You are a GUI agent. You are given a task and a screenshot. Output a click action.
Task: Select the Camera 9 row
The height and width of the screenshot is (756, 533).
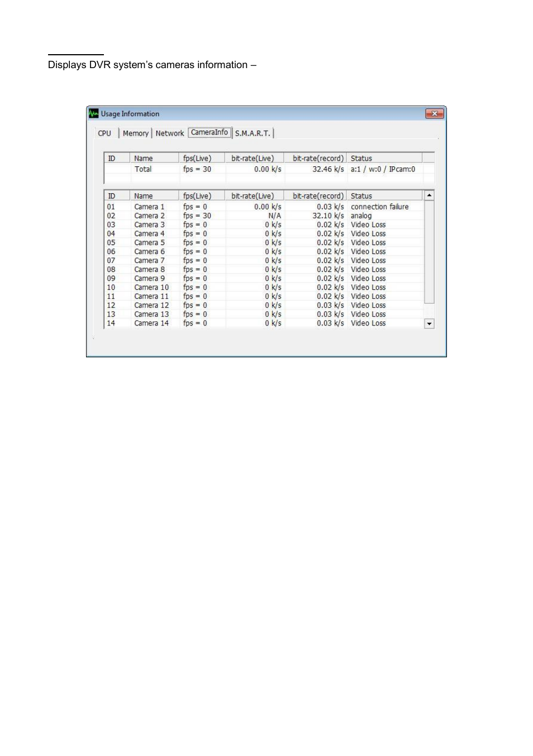coord(264,278)
